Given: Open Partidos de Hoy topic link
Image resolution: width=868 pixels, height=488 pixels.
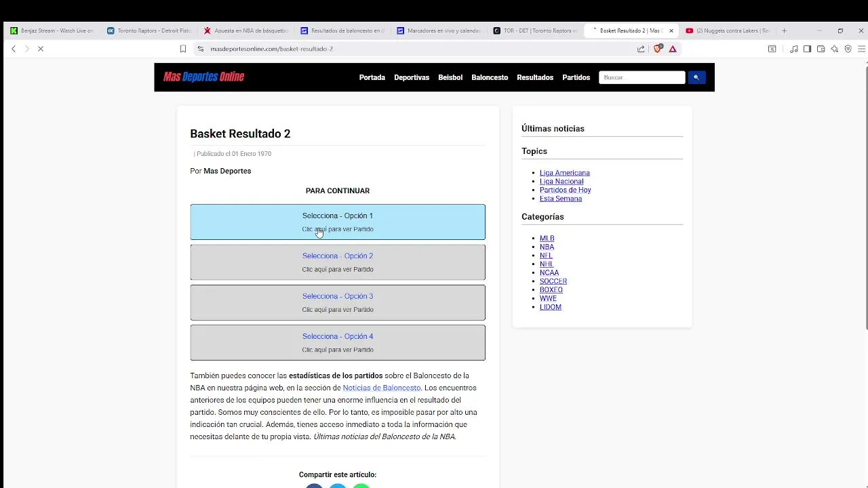Looking at the screenshot, I should 565,190.
